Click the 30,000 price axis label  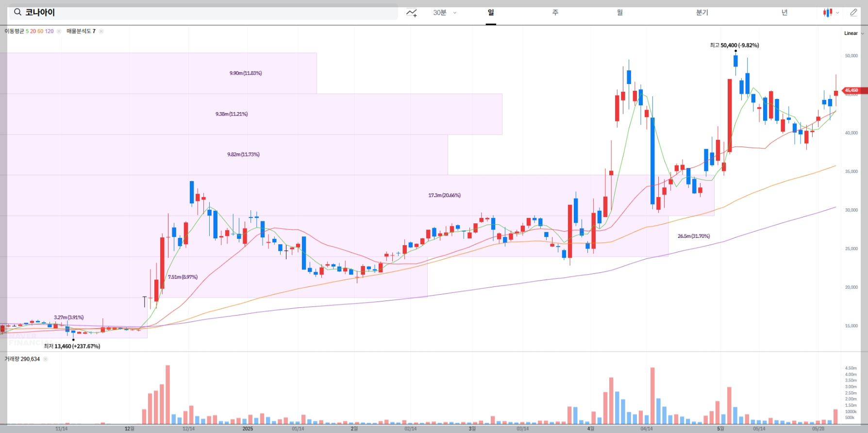[x=851, y=210]
